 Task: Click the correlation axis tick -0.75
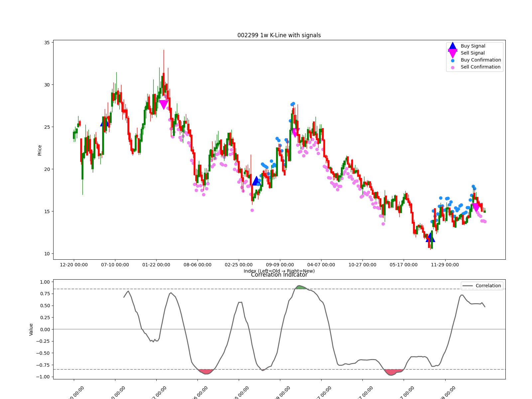43,365
